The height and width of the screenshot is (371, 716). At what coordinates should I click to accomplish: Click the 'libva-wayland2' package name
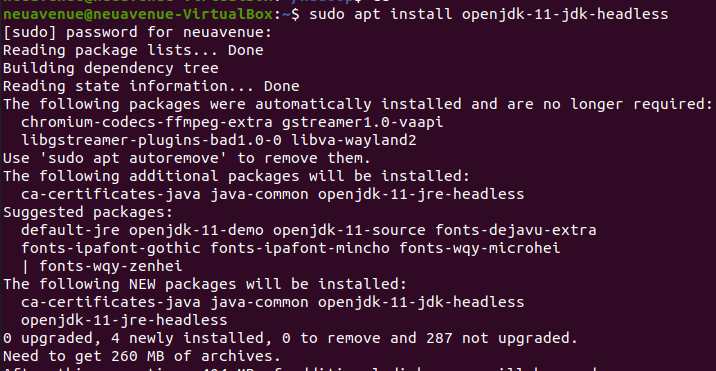(x=354, y=140)
